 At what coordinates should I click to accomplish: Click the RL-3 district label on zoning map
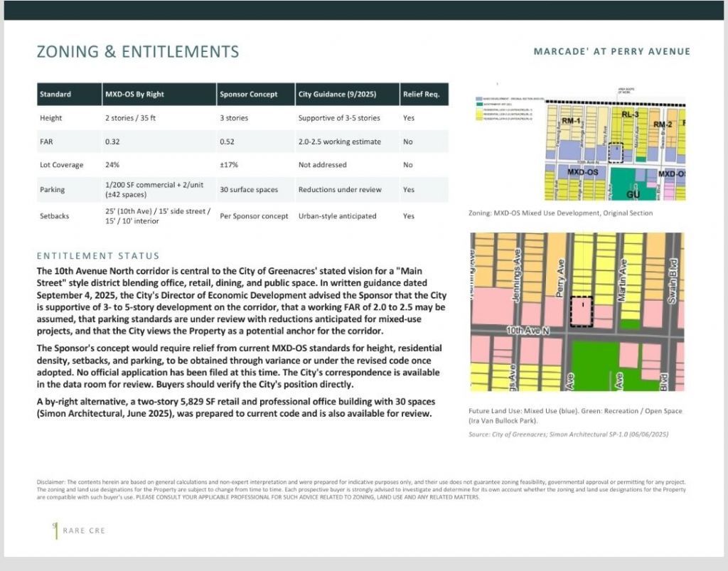click(630, 114)
